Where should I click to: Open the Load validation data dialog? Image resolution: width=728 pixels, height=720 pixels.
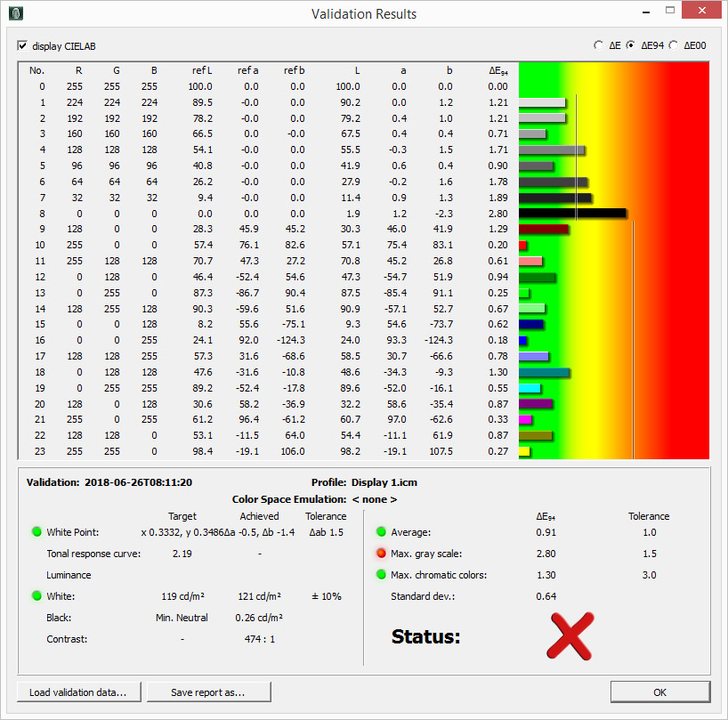pos(77,692)
